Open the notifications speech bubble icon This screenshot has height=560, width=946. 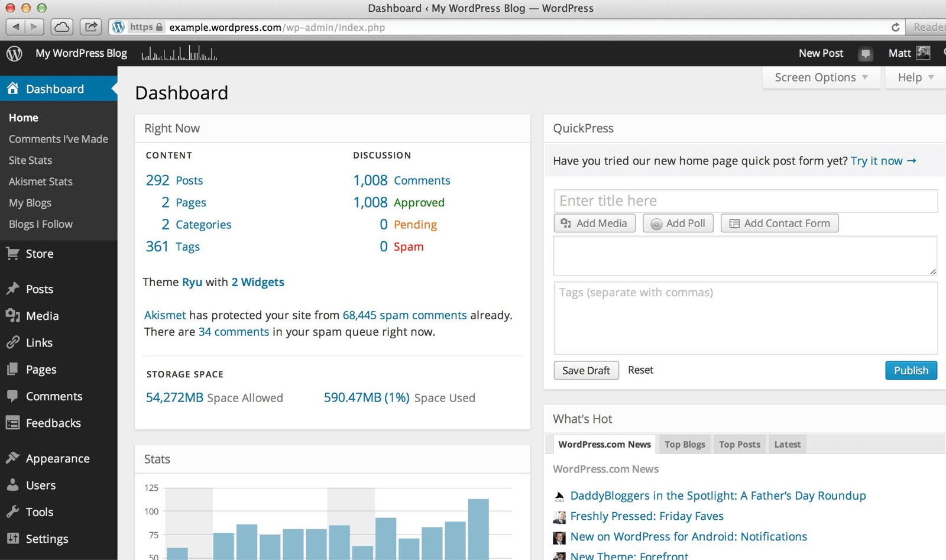point(866,54)
